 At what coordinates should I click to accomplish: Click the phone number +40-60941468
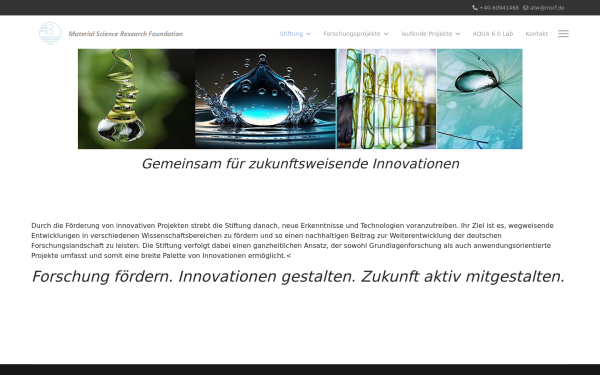coord(499,8)
